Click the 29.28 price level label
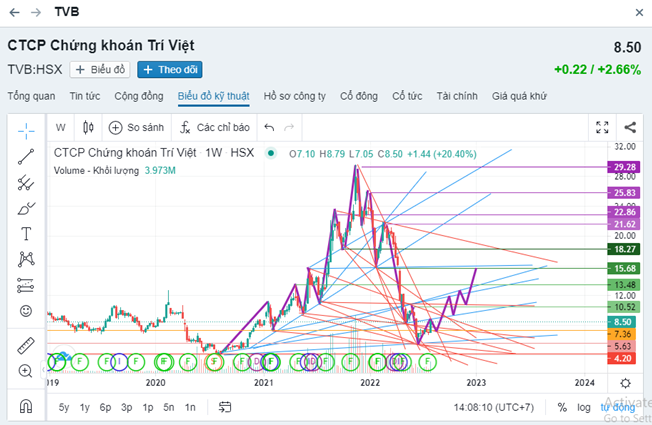Screen dimensions: 652x425 (624, 167)
